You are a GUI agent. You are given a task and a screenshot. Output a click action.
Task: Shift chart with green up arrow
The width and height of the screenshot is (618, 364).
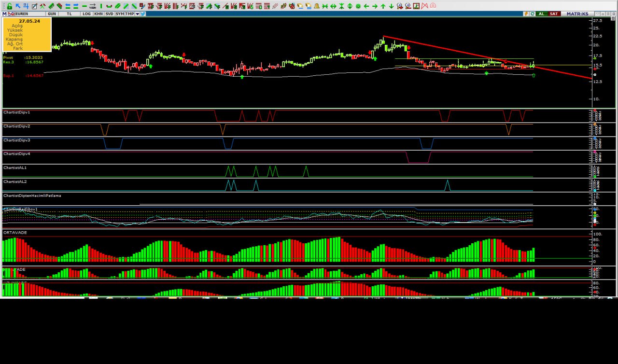point(383,6)
